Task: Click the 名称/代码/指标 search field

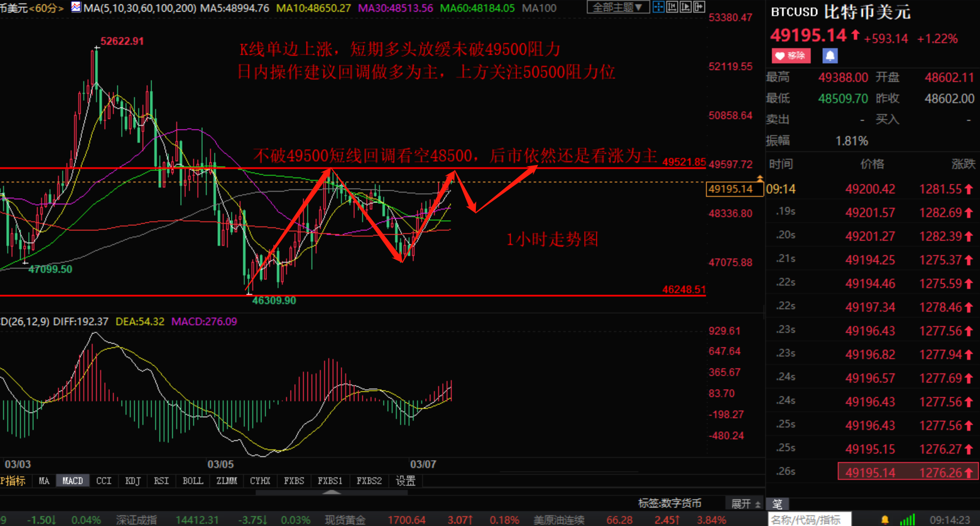Action: pos(810,519)
